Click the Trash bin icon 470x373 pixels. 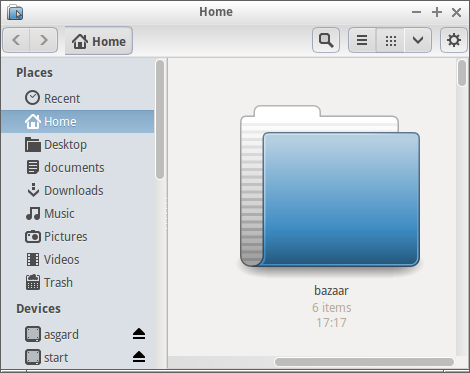[x=33, y=282]
